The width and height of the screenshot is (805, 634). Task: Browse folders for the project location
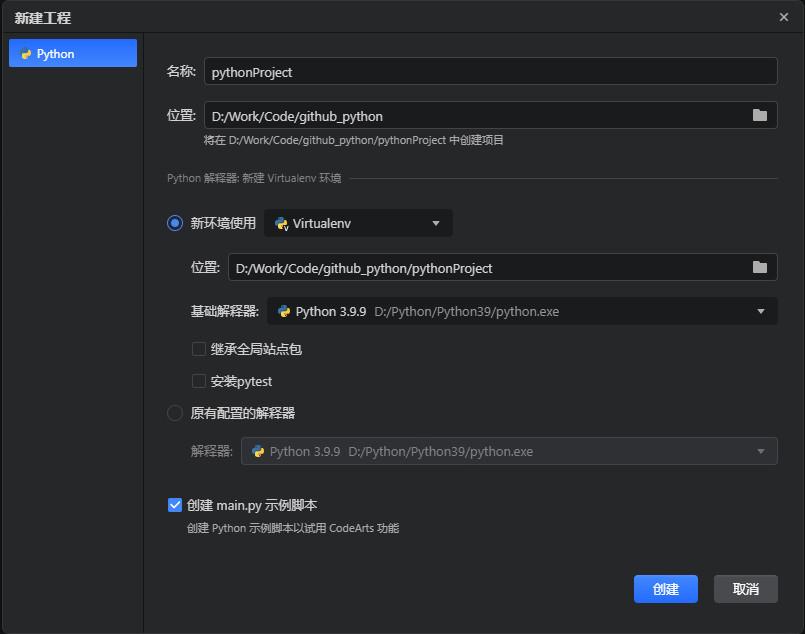pyautogui.click(x=759, y=114)
